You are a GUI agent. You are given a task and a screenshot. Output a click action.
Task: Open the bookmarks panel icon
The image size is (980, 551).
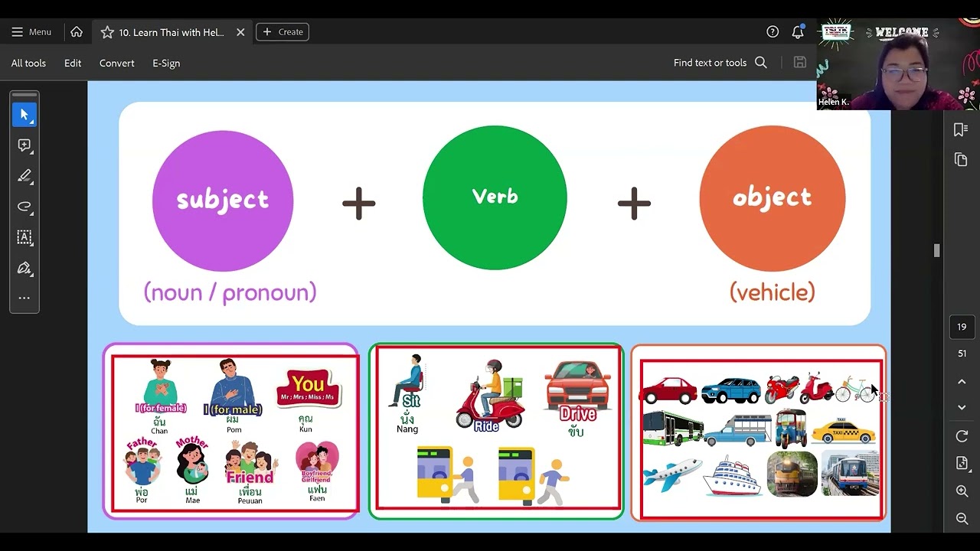[961, 129]
